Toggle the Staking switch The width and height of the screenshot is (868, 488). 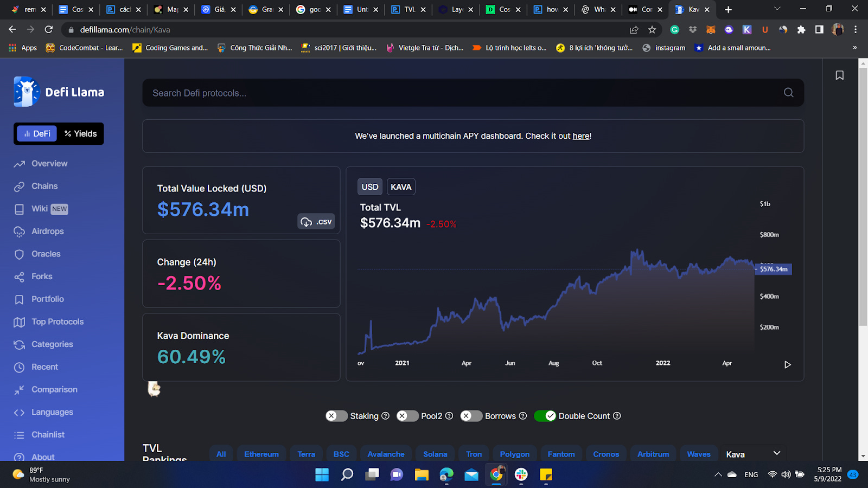pyautogui.click(x=336, y=416)
